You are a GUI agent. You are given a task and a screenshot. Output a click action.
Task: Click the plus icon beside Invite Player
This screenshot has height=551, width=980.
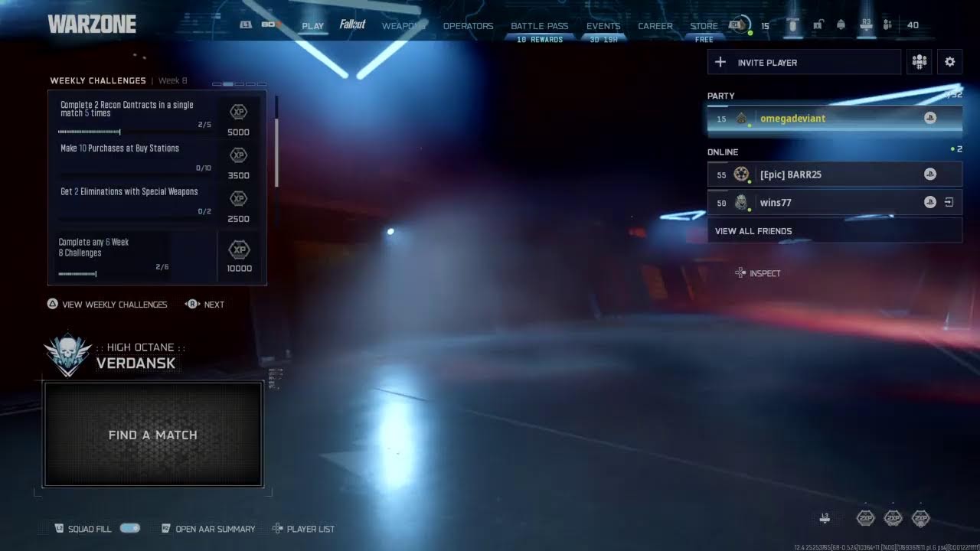[x=720, y=62]
